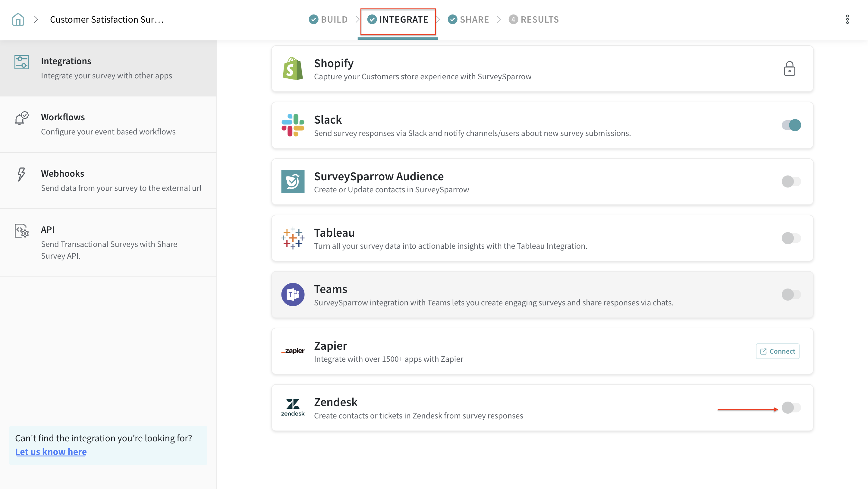Click the home icon in breadcrumb

[18, 20]
